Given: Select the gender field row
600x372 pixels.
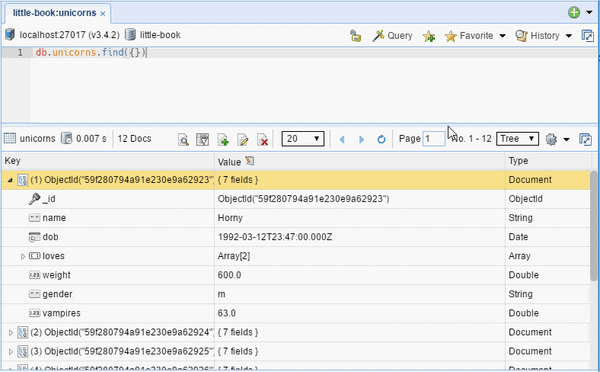Looking at the screenshot, I should [x=296, y=294].
